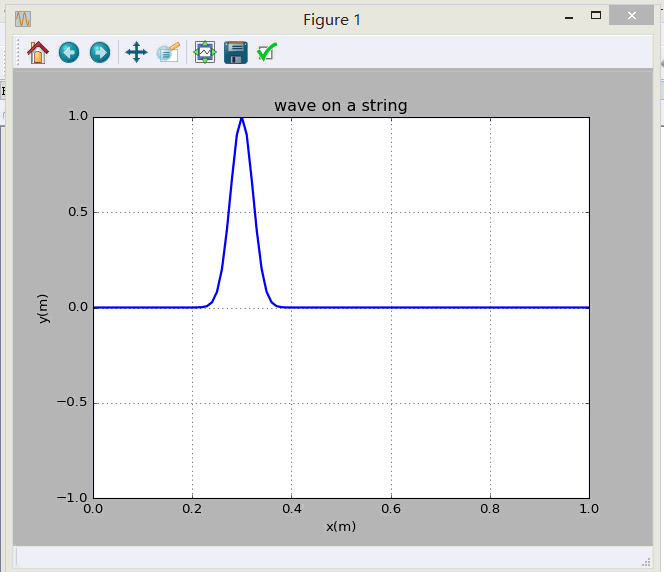Click the window resize grip in the corner
The image size is (664, 572).
pos(646,562)
